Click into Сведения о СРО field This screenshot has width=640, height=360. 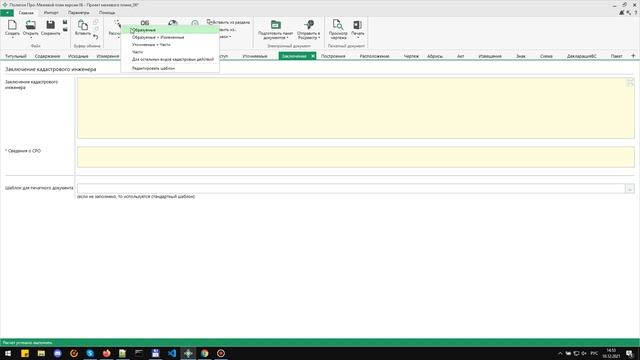pos(356,157)
